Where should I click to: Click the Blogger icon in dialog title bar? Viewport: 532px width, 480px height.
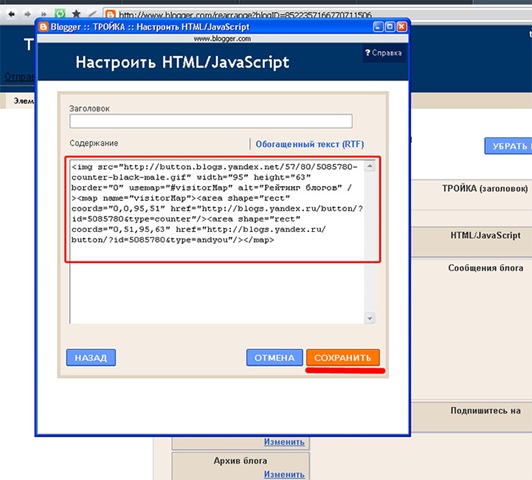point(43,27)
